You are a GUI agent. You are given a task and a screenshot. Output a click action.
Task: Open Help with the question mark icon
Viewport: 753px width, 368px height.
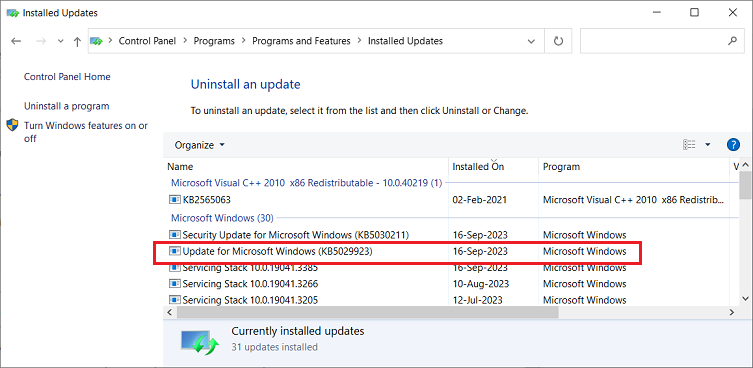coord(733,145)
